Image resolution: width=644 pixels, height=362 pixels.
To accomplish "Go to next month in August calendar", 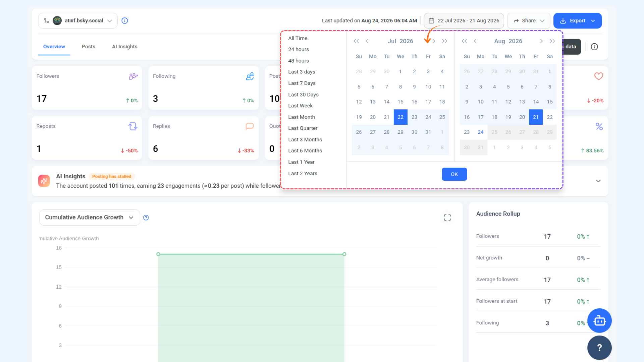I will 541,41.
